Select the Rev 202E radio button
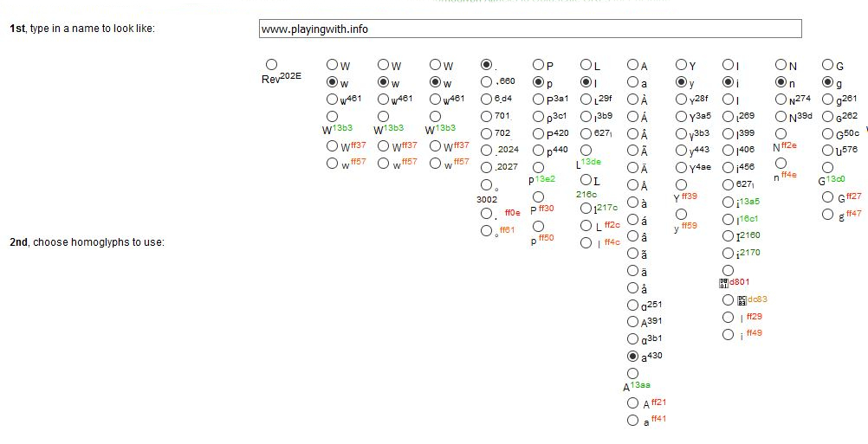This screenshot has height=444, width=868. [272, 64]
